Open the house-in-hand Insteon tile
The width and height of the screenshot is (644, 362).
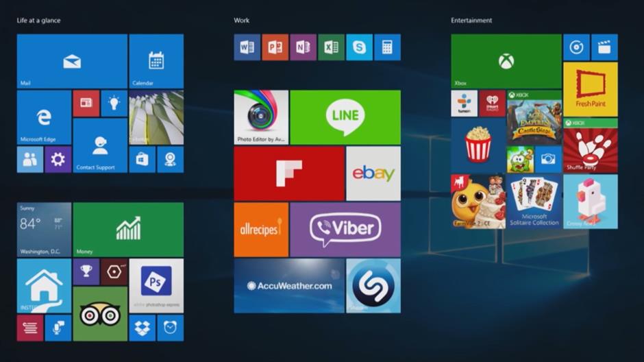coord(44,286)
